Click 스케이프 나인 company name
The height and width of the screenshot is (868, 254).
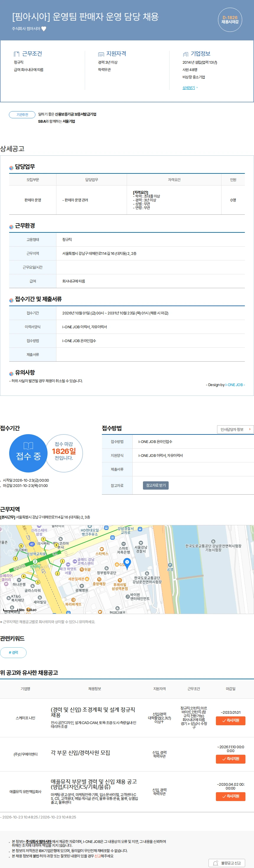click(25, 718)
